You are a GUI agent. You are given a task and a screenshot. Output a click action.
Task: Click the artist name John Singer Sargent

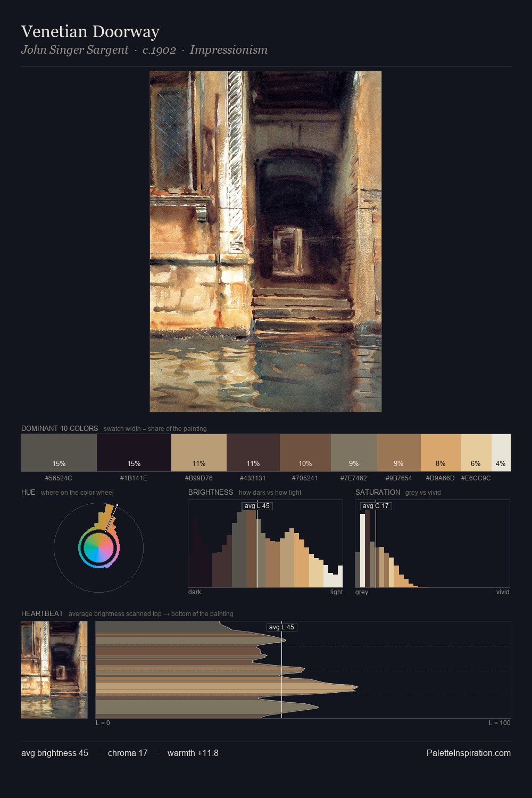click(x=74, y=50)
